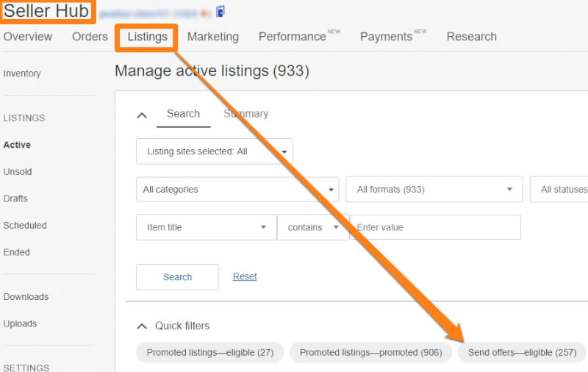Select Active listings in sidebar
Screen dimensions: 588x372
coord(17,145)
